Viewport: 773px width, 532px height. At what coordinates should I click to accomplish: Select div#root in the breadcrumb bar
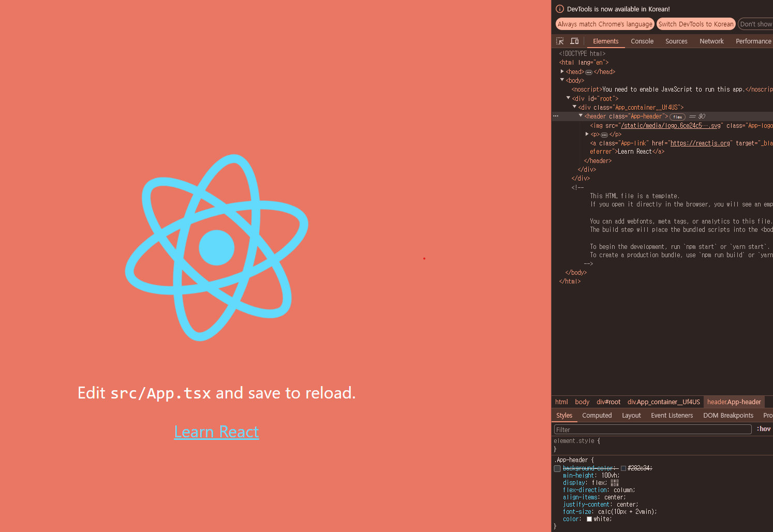point(608,402)
